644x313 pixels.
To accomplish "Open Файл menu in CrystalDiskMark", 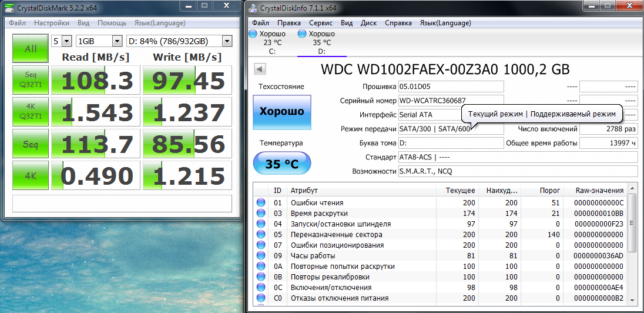I will click(x=18, y=23).
